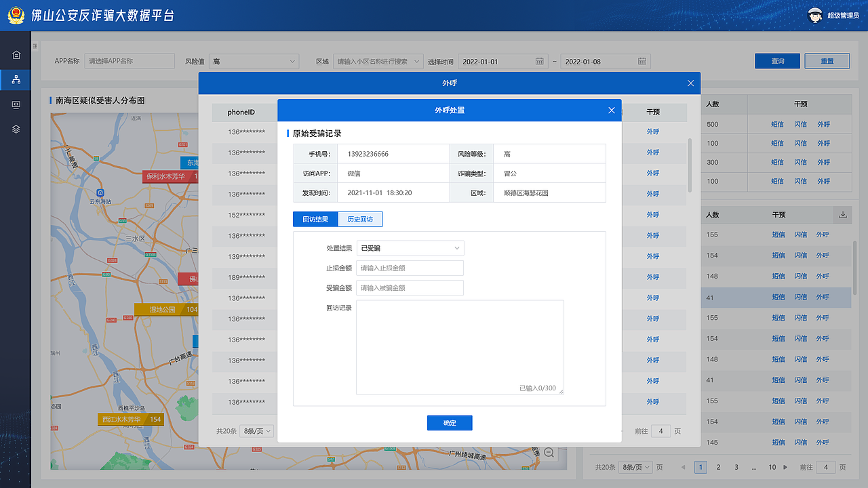Open the 处置结果 dropdown showing 已受骗

[410, 248]
